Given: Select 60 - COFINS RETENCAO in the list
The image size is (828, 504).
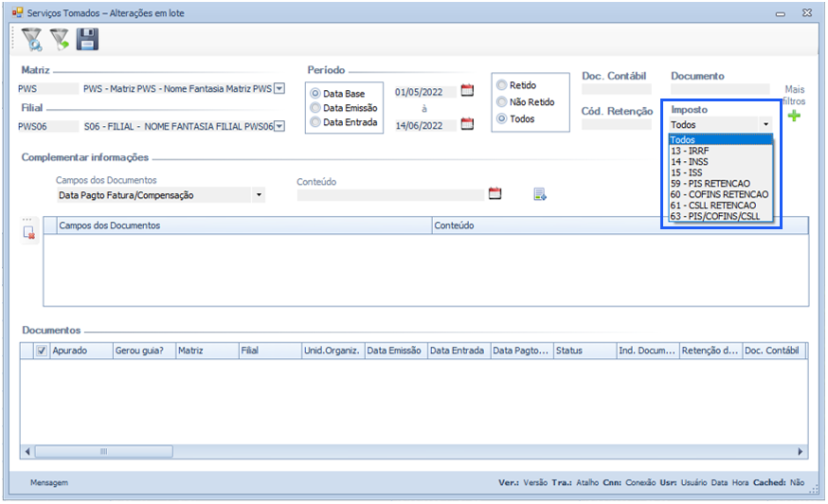Looking at the screenshot, I should point(719,194).
